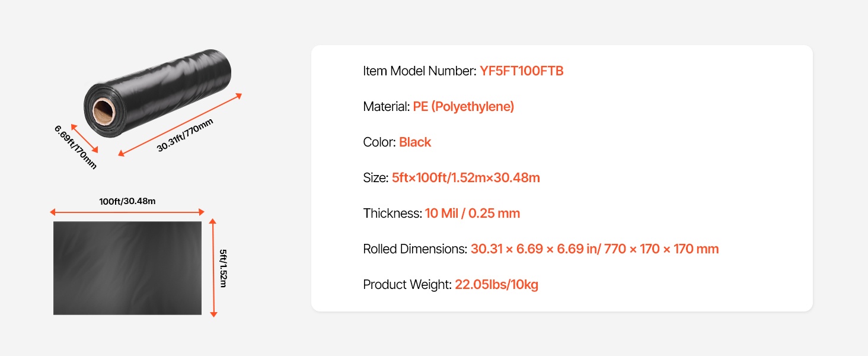This screenshot has width=868, height=356.
Task: Click the "Item Model Number:" label
Action: [420, 71]
